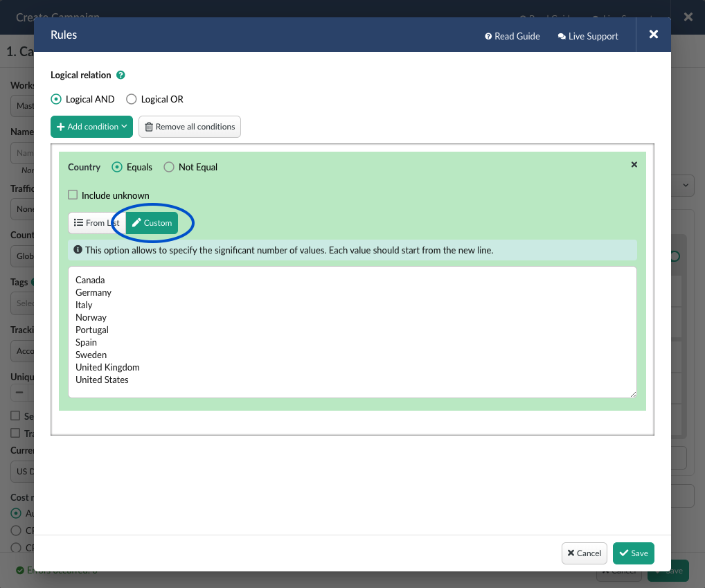Close the Rules dialog with X

pyautogui.click(x=654, y=34)
